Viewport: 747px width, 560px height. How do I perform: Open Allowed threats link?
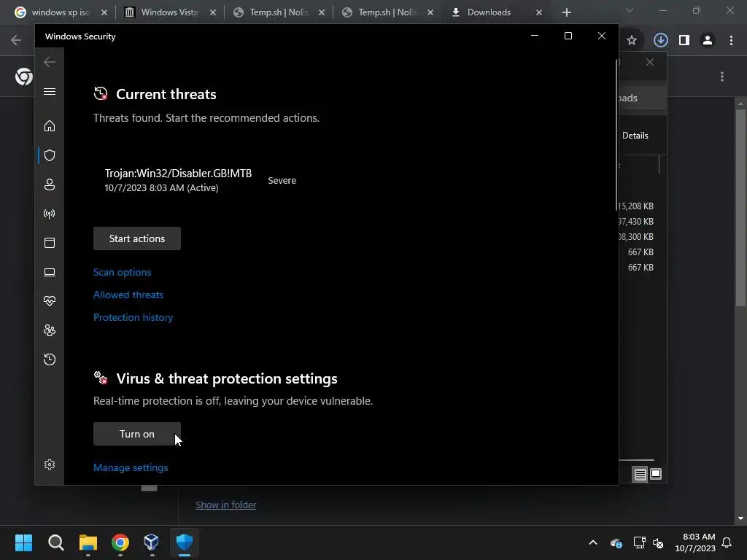tap(128, 295)
